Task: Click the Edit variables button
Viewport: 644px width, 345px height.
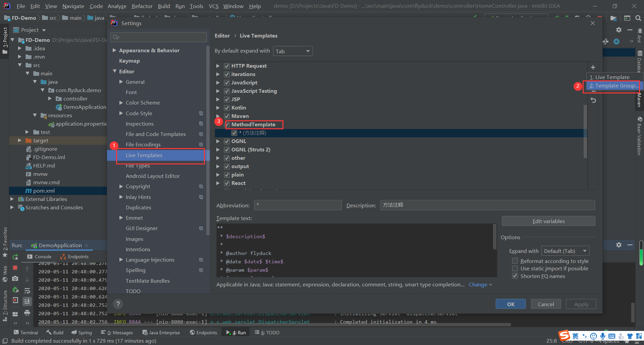Action: click(x=548, y=221)
